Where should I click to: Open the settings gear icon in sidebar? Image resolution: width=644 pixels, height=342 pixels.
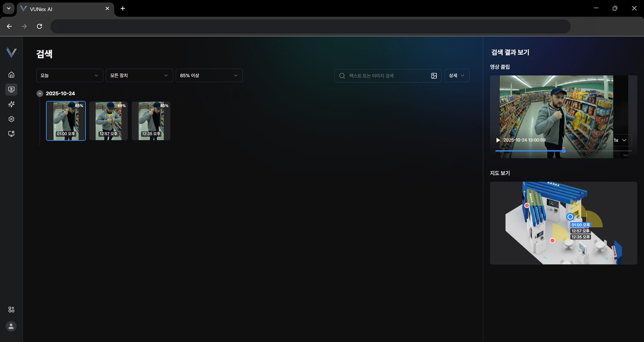click(11, 119)
